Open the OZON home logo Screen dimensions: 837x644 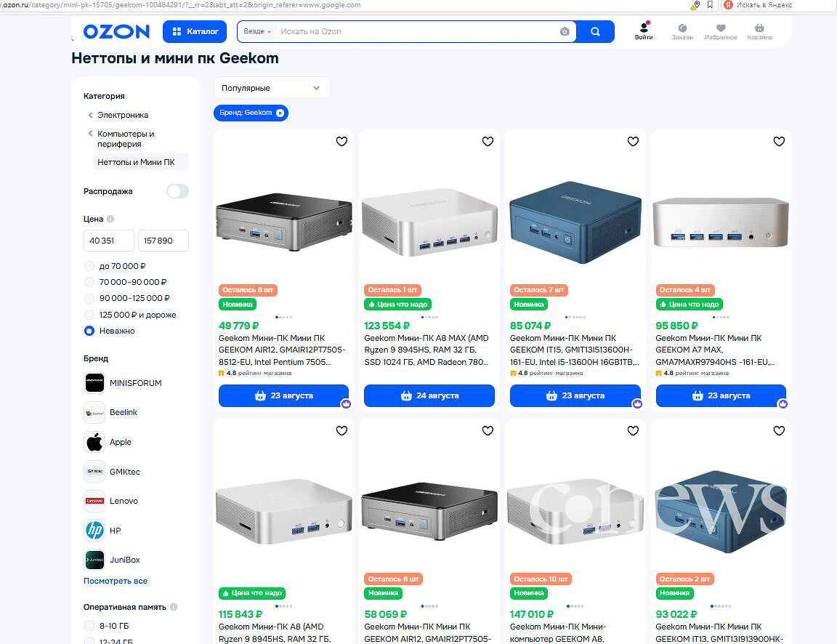click(116, 31)
